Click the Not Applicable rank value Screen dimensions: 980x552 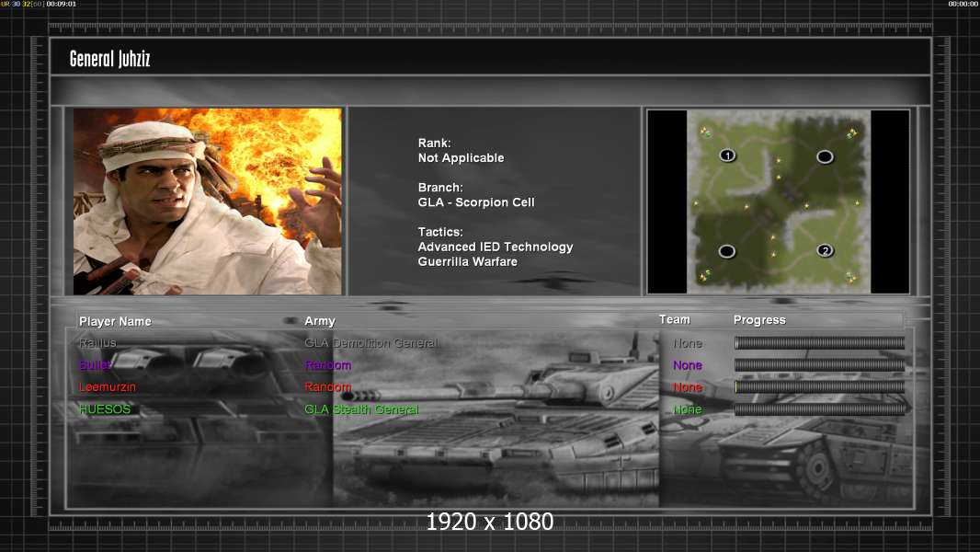click(x=462, y=158)
